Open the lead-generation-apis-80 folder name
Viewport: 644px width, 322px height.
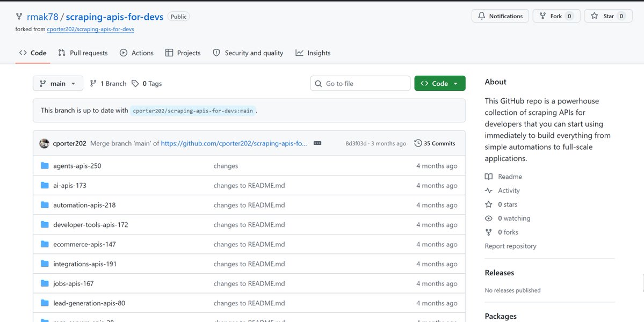pyautogui.click(x=89, y=303)
